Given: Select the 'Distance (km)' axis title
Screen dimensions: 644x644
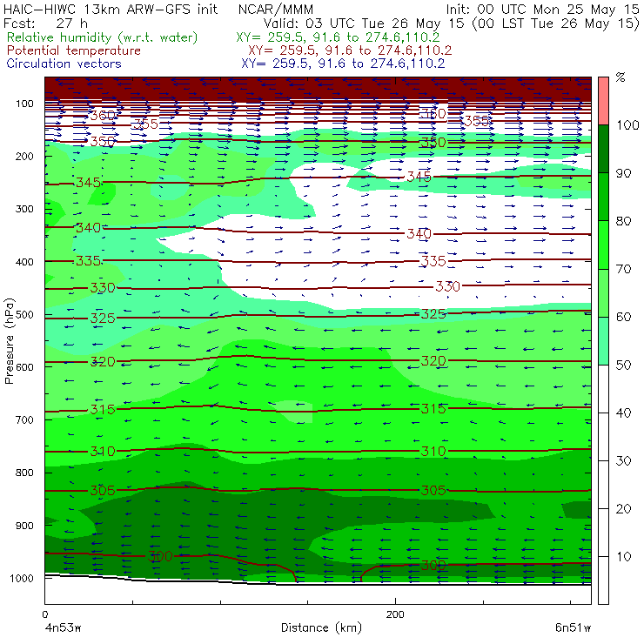Looking at the screenshot, I should (x=321, y=628).
